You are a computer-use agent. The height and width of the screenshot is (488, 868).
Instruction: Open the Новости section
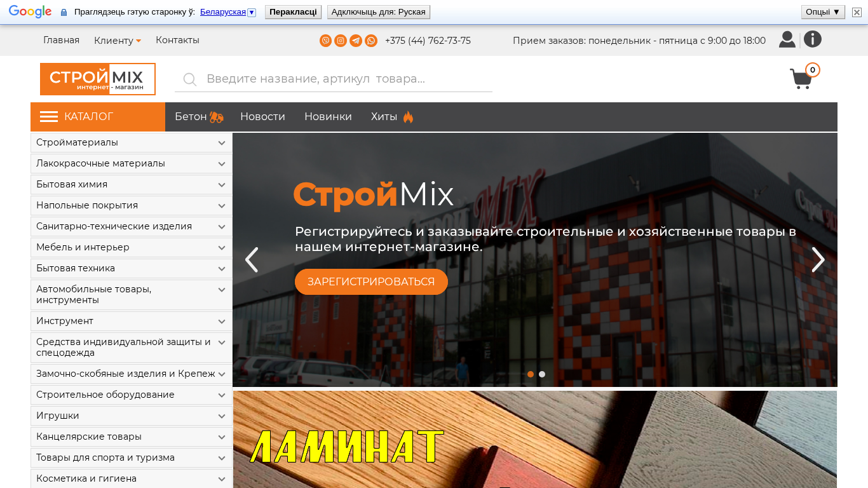point(262,117)
